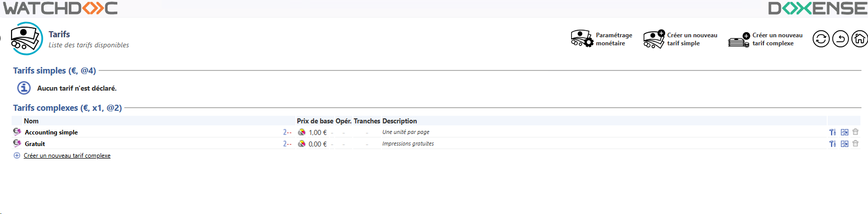The width and height of the screenshot is (868, 214).
Task: Click the plus icon beside the new complex tariff link
Action: (17, 156)
